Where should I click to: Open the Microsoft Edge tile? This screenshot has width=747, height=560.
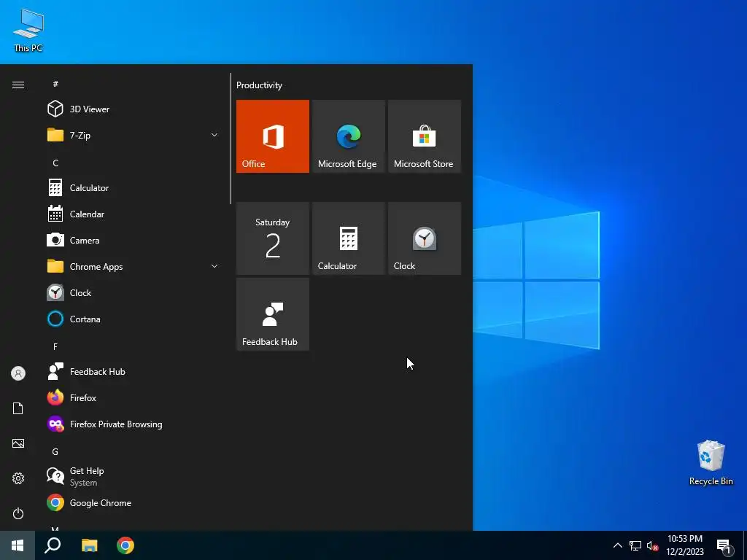(x=348, y=136)
